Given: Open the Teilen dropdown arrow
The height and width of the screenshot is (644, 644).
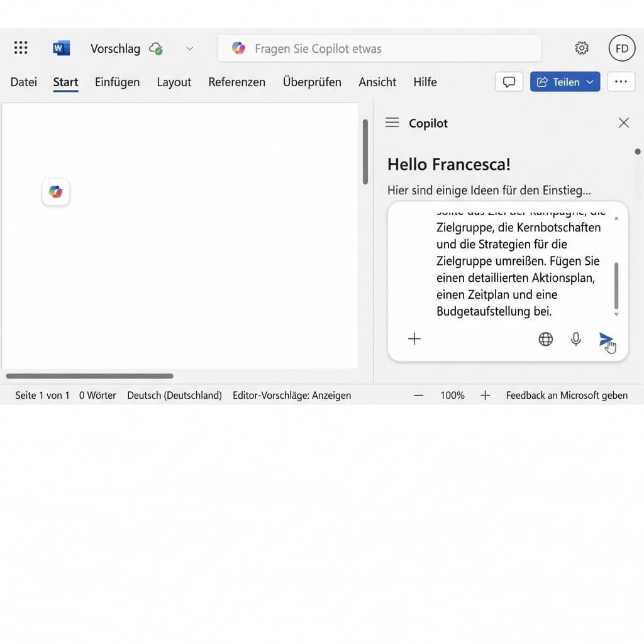Looking at the screenshot, I should tap(589, 82).
